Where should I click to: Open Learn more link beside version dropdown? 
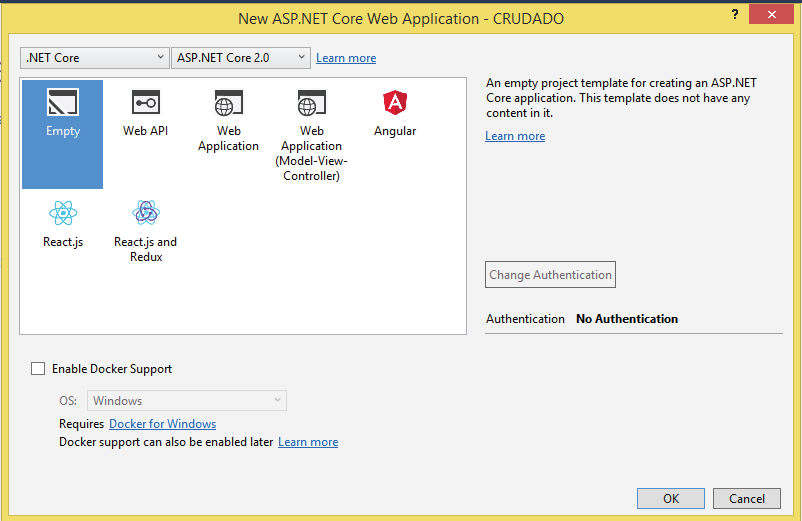[x=346, y=58]
